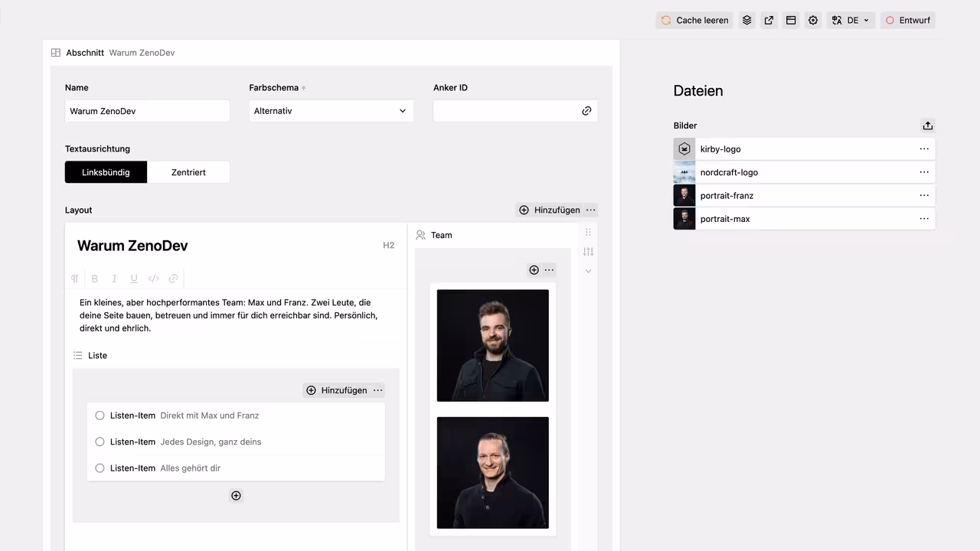Click the portrait-max thumbnail image
980x551 pixels.
point(684,219)
